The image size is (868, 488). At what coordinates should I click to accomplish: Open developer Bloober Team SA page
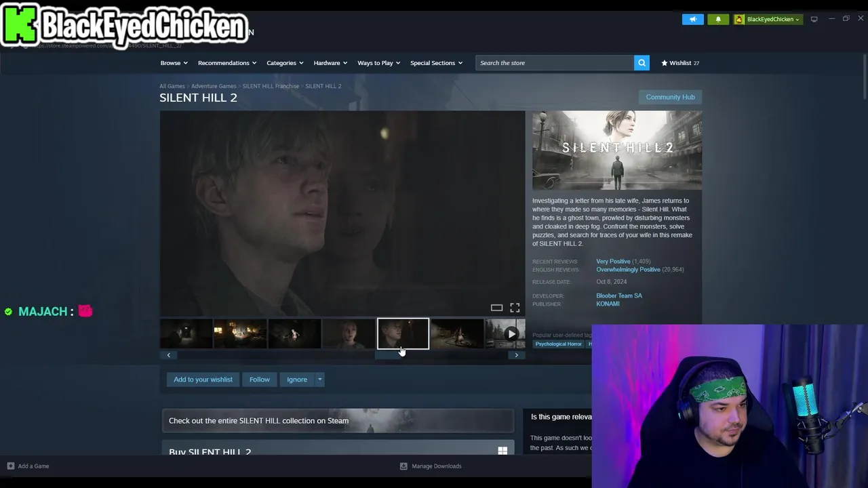coord(619,296)
